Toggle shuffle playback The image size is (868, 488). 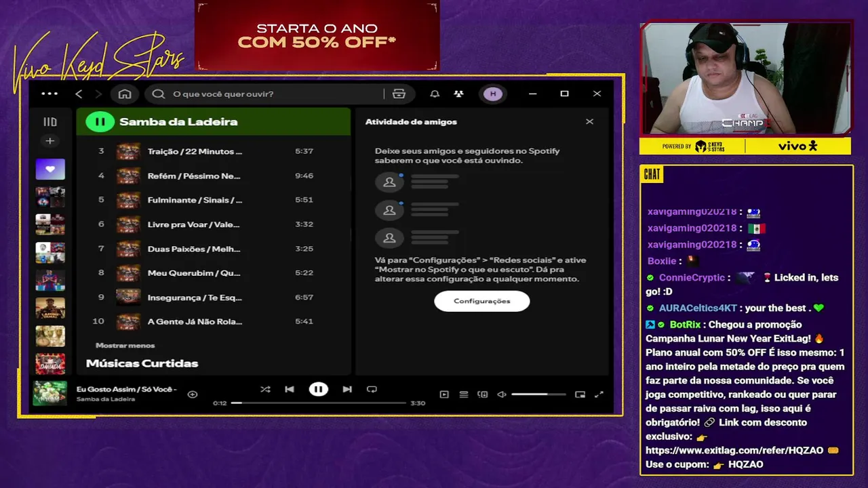pos(265,389)
